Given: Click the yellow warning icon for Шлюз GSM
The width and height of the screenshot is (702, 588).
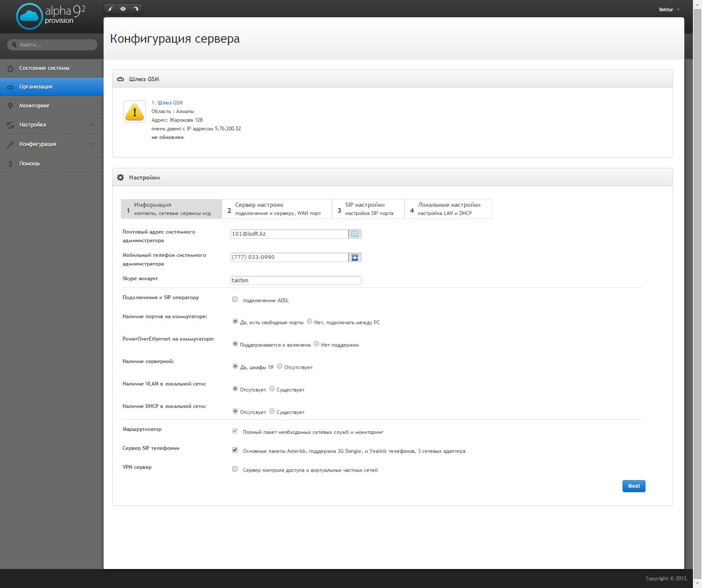Looking at the screenshot, I should [135, 112].
